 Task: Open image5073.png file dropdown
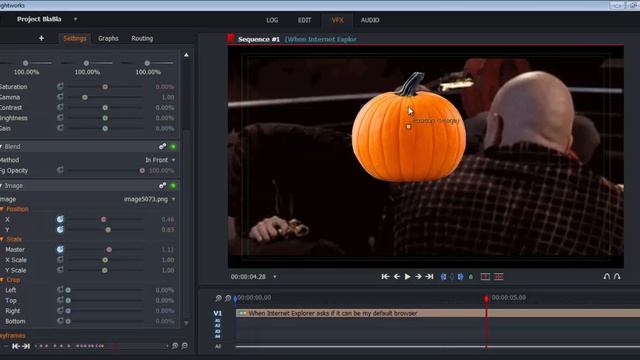point(150,199)
